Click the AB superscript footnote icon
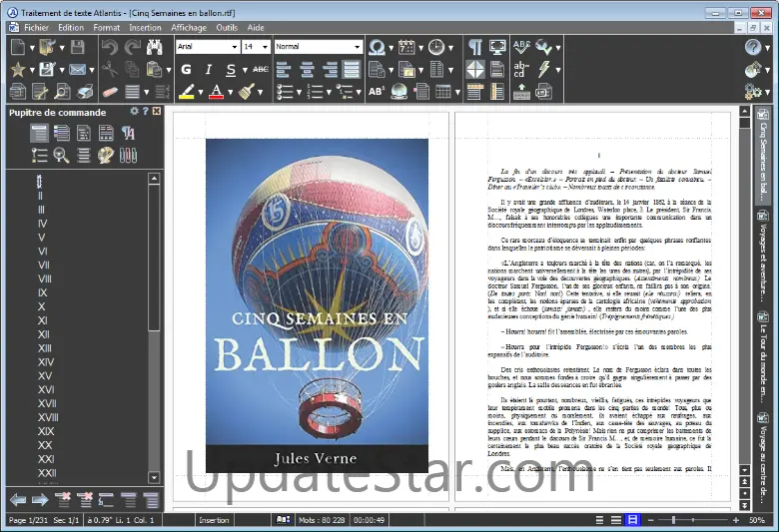The image size is (779, 532). click(377, 92)
